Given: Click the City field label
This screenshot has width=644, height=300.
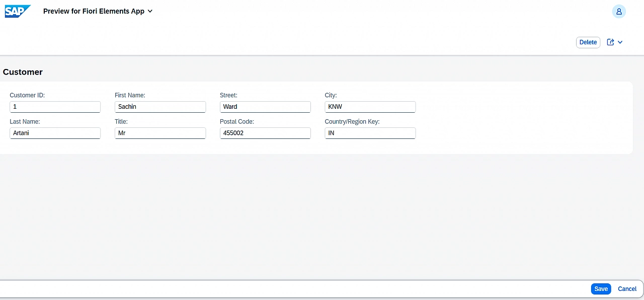Looking at the screenshot, I should pyautogui.click(x=330, y=95).
